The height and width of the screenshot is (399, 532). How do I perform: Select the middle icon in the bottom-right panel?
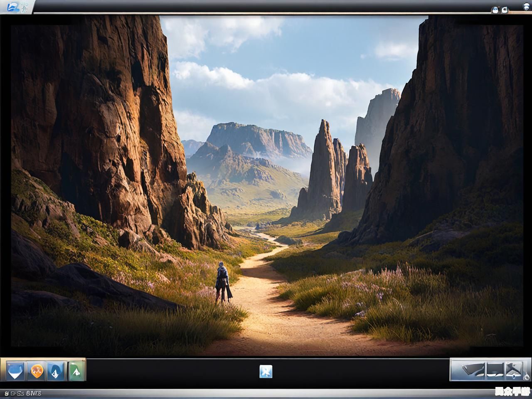coord(495,369)
